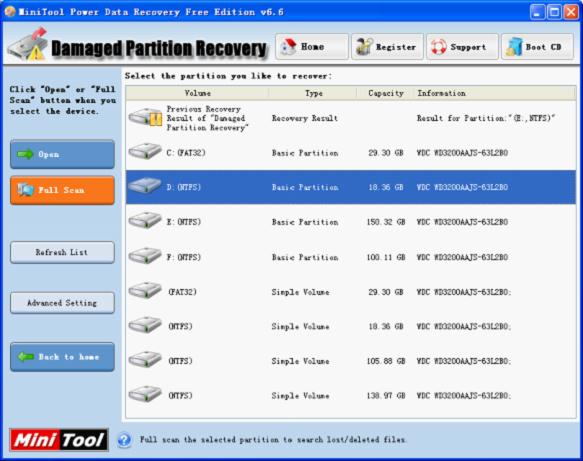Click the Refresh List button

pyautogui.click(x=62, y=252)
